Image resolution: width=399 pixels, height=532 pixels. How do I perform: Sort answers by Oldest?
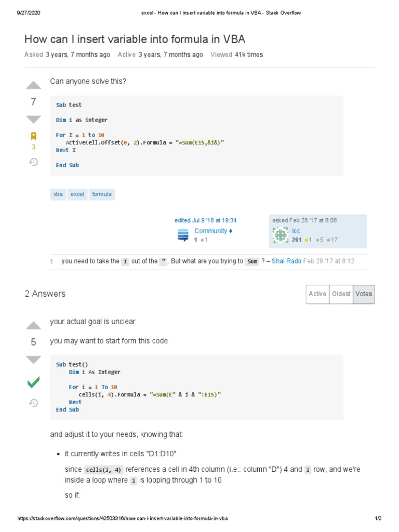click(x=341, y=294)
